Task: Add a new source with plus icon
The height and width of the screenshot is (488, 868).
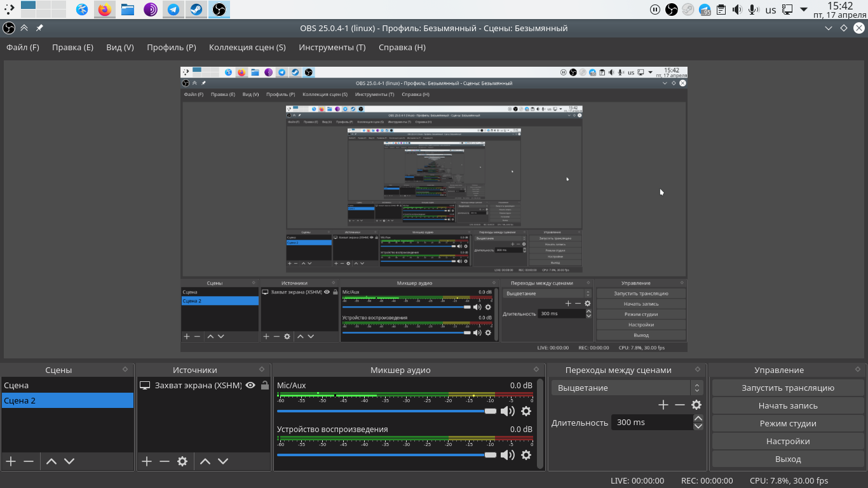Action: 147,461
